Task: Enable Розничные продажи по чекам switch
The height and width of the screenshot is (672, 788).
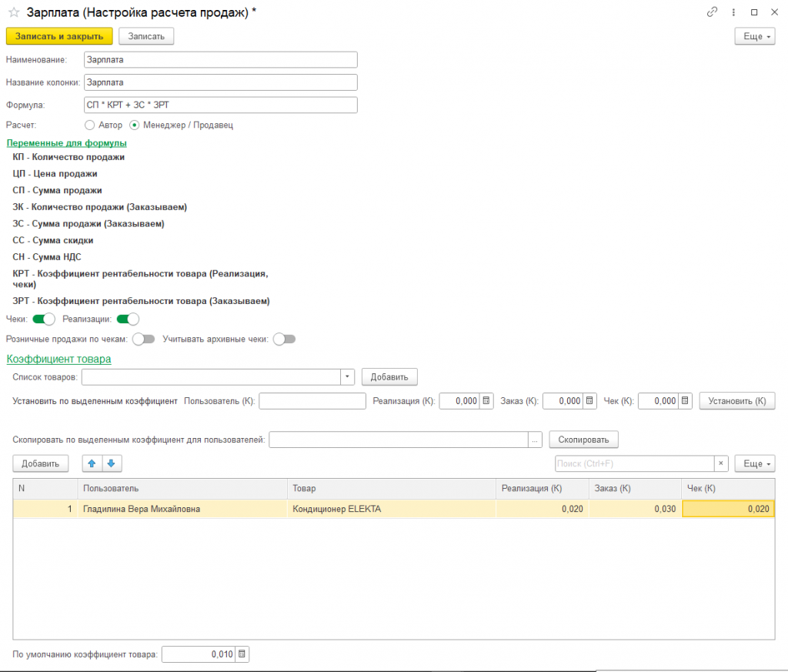Action: [143, 339]
